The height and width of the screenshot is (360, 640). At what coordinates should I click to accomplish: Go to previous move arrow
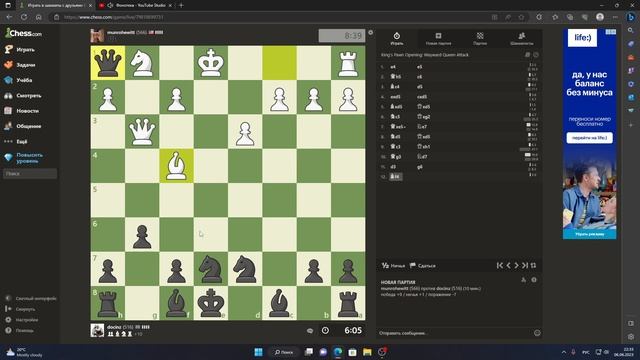(x=508, y=265)
